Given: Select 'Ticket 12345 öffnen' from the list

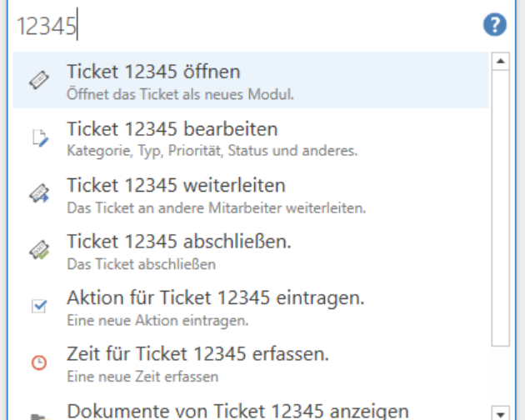Looking at the screenshot, I should (153, 72).
